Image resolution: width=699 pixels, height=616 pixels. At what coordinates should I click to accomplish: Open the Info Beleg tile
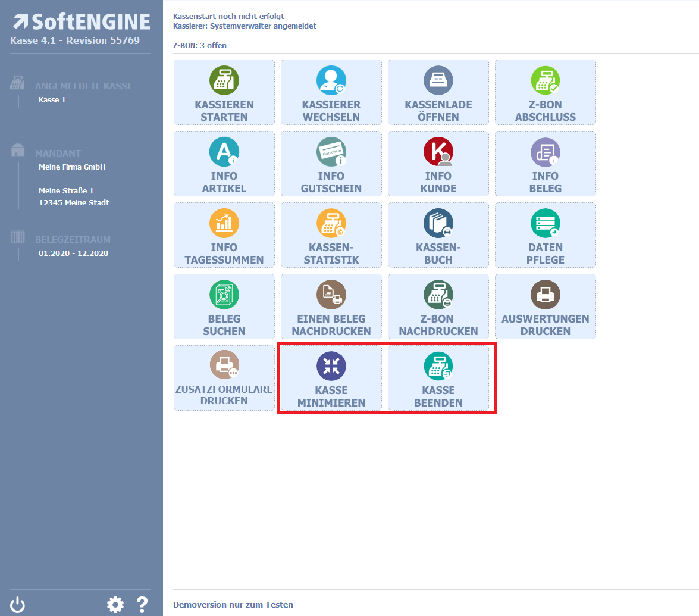tap(546, 164)
